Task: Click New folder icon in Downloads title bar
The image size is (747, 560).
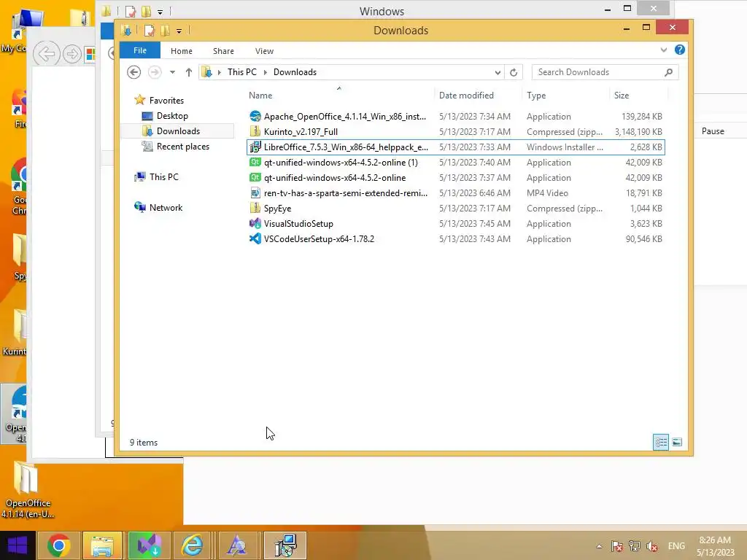Action: pyautogui.click(x=165, y=31)
